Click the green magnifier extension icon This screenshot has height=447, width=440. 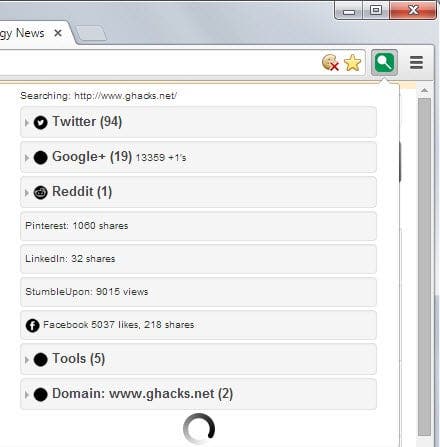[x=384, y=62]
